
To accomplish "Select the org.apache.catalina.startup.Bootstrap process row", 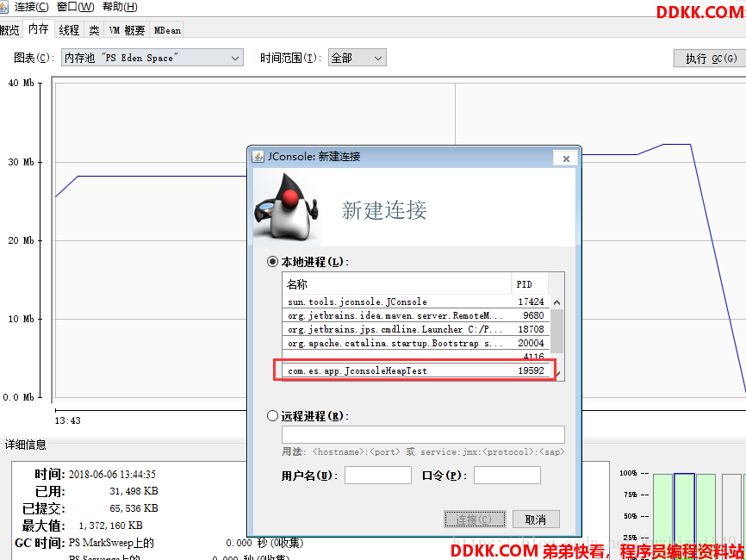I will (x=416, y=343).
